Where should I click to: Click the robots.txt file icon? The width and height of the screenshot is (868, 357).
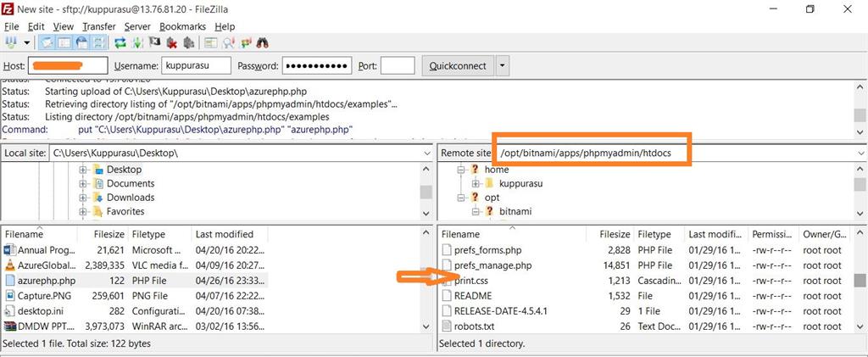447,326
